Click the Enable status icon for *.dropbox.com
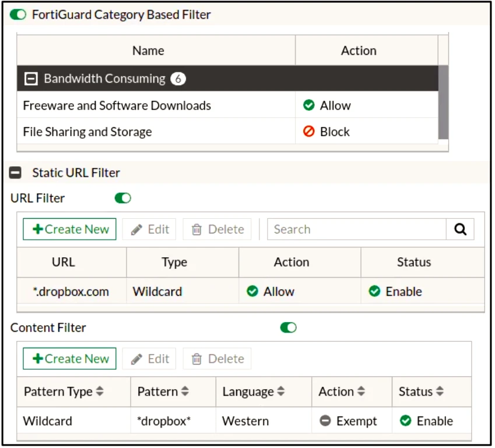495x448 pixels. 375,292
